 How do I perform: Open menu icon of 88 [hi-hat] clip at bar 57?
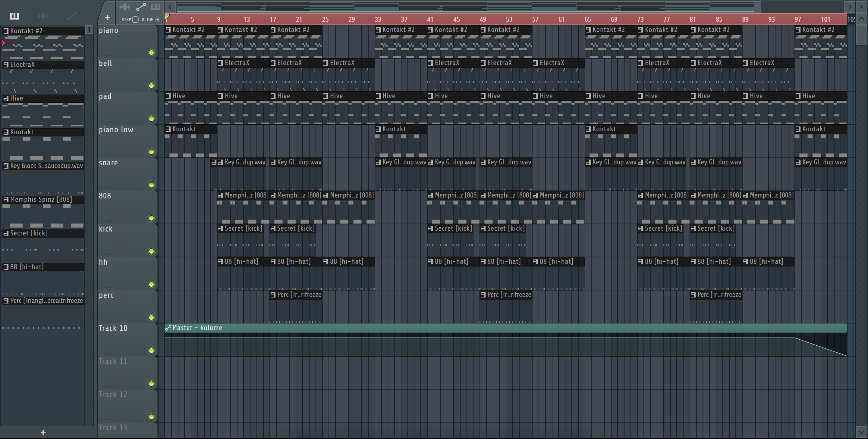pyautogui.click(x=536, y=262)
